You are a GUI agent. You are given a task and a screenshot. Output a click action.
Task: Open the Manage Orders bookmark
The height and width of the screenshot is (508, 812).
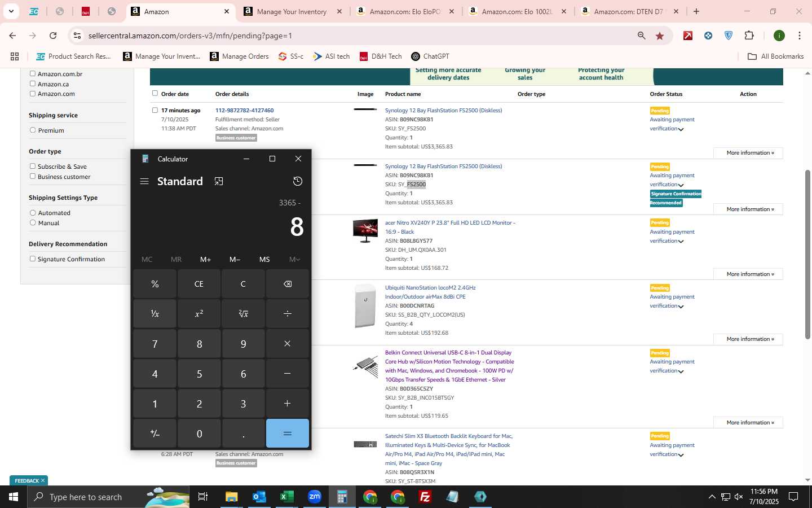pyautogui.click(x=239, y=56)
